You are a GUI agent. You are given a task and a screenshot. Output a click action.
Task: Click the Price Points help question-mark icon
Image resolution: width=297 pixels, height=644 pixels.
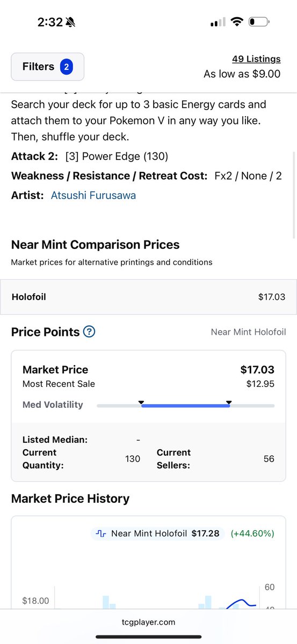point(90,332)
